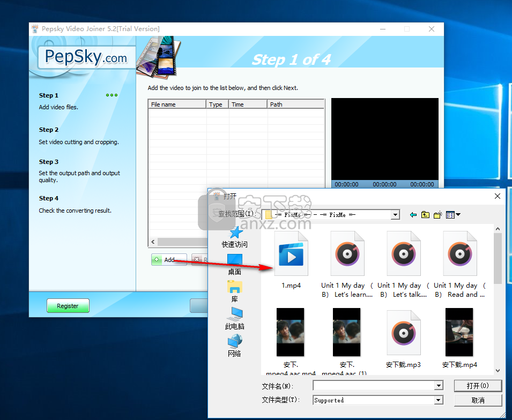Viewport: 512px width, 420px height.
Task: Click the 打开(O) open button
Action: point(478,386)
